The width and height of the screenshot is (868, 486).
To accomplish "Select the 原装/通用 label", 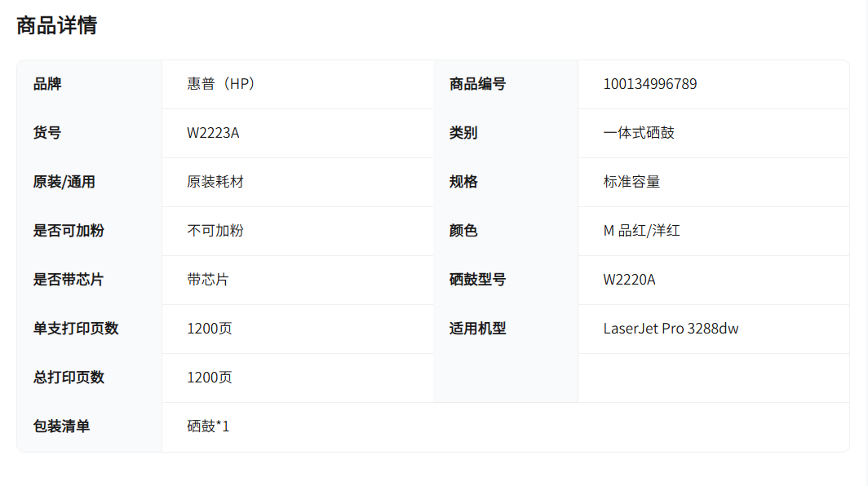I will [64, 182].
